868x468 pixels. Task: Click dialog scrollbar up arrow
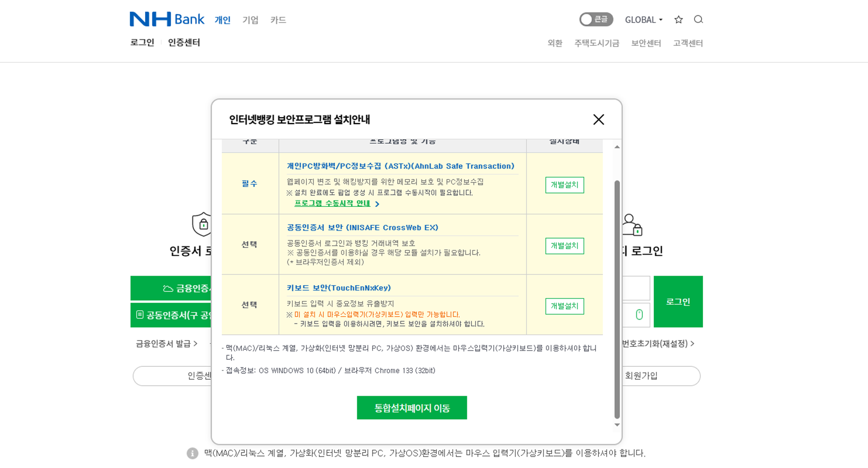point(617,147)
